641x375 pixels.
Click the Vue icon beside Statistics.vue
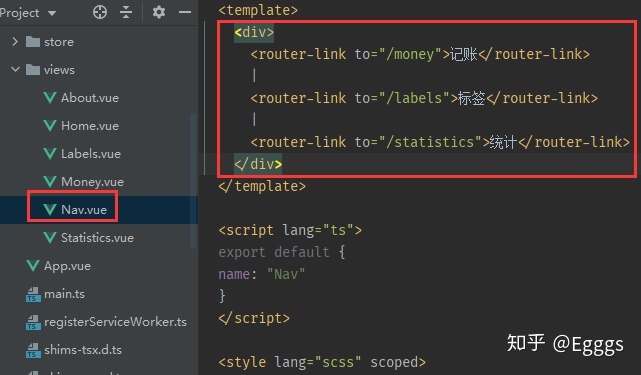click(50, 238)
